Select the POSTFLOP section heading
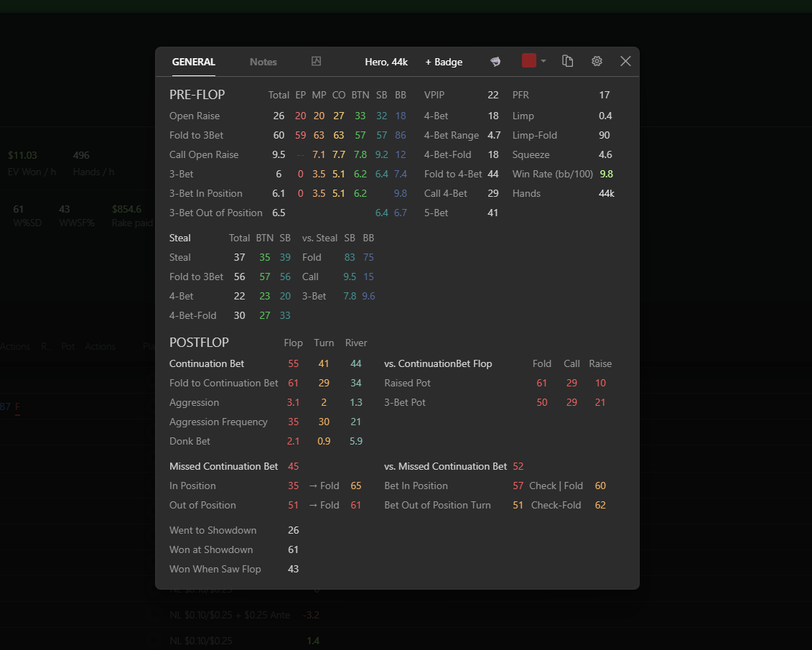 tap(199, 343)
